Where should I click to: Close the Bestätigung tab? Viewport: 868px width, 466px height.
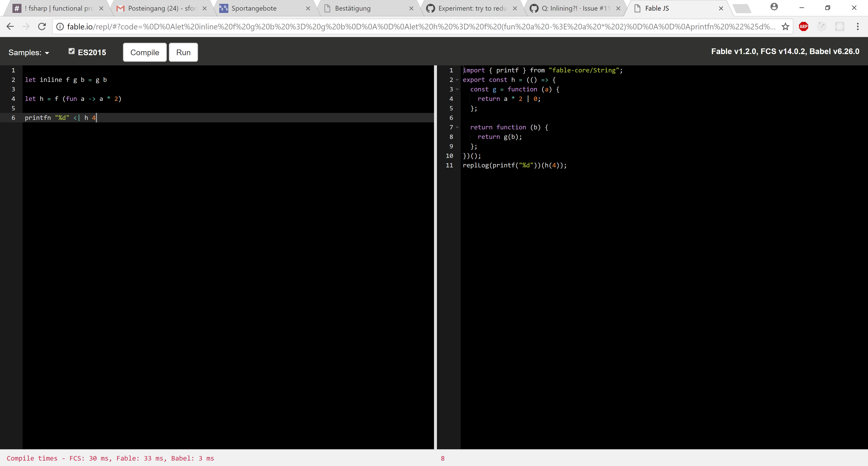click(411, 8)
